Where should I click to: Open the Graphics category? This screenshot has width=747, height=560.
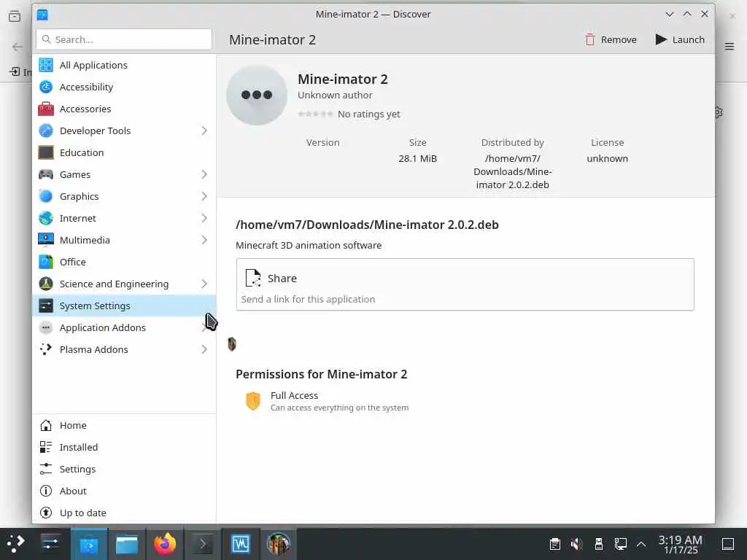(x=124, y=197)
